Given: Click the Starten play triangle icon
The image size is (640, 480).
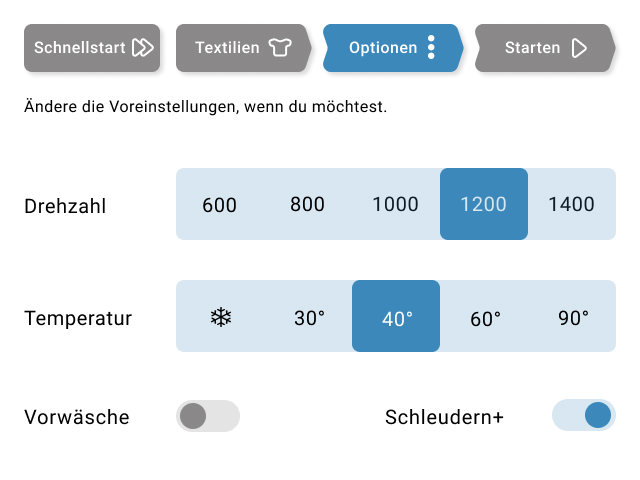Looking at the screenshot, I should tap(579, 48).
